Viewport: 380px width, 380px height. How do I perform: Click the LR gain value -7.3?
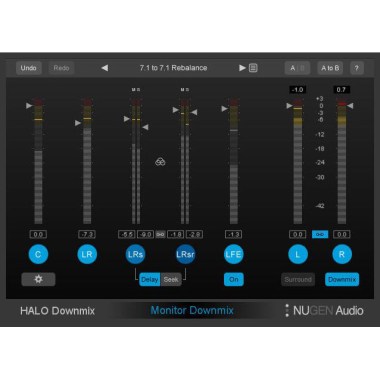tap(87, 234)
